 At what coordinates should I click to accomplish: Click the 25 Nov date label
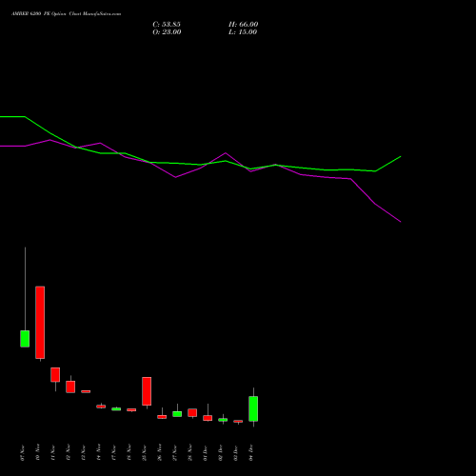(145, 453)
